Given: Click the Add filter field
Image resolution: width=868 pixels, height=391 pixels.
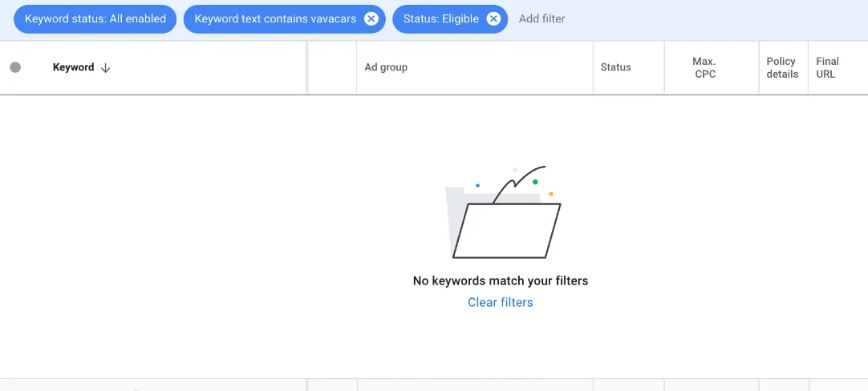Looking at the screenshot, I should click(x=542, y=18).
